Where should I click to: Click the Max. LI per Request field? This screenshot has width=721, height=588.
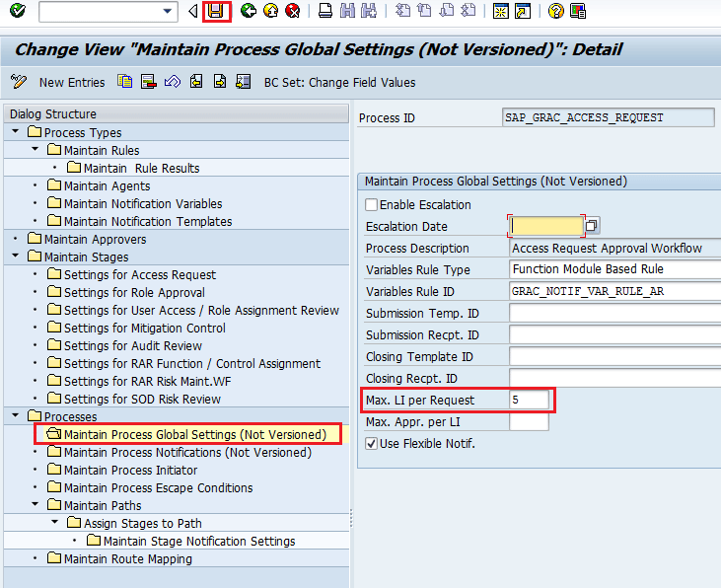529,401
